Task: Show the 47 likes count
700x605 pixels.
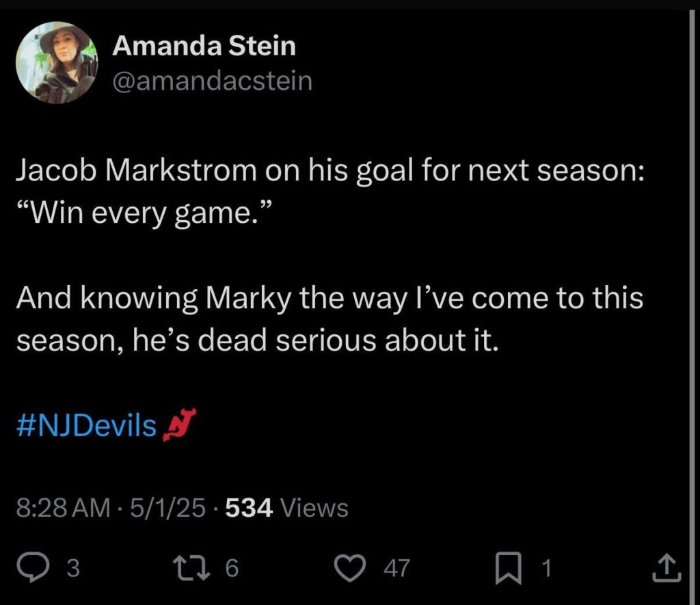Action: coord(397,568)
